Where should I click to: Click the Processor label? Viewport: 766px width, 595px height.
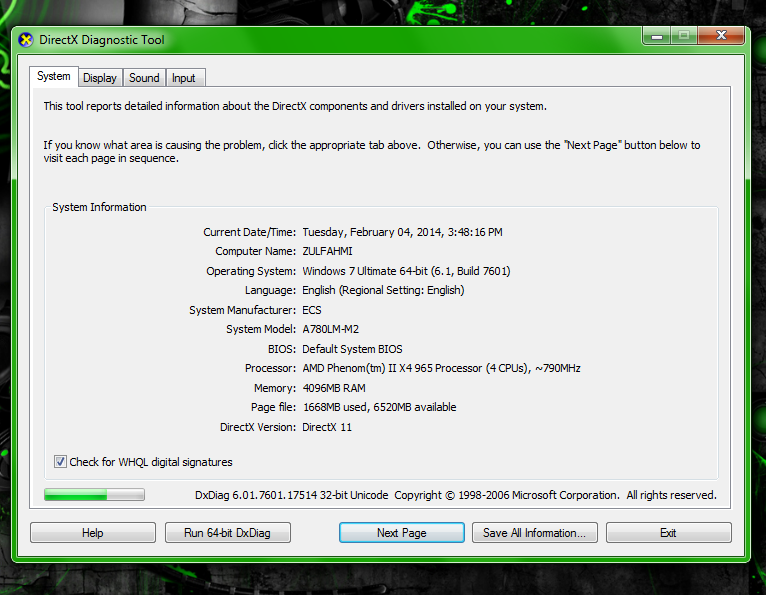pos(270,368)
